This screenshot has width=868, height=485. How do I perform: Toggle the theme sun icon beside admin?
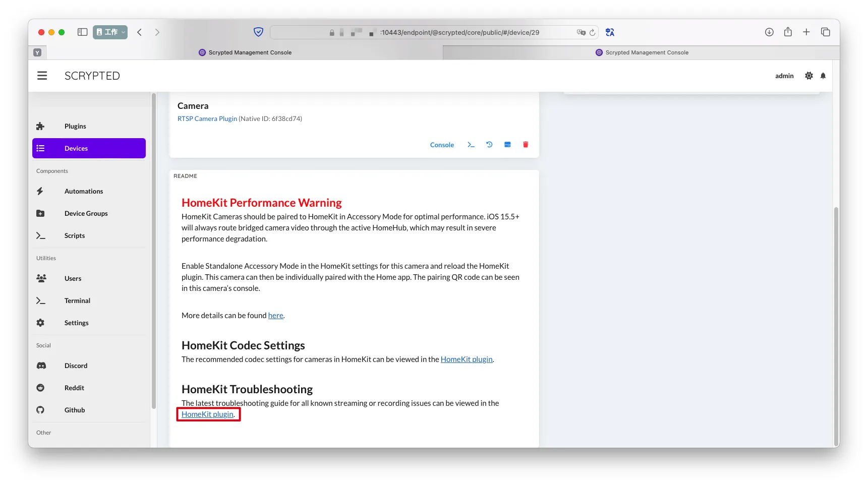(x=809, y=76)
